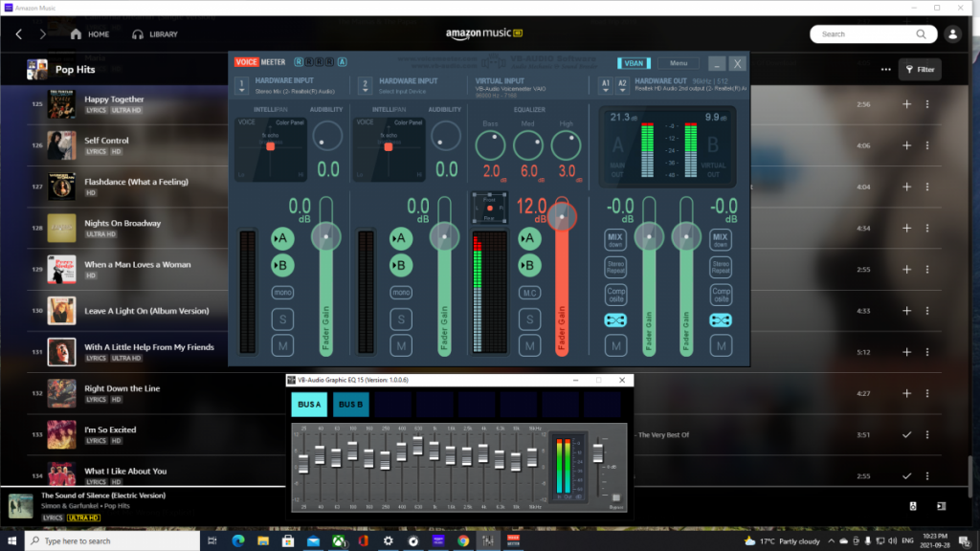
Task: Toggle bus B routing on Hardware Input 1
Action: pyautogui.click(x=282, y=266)
